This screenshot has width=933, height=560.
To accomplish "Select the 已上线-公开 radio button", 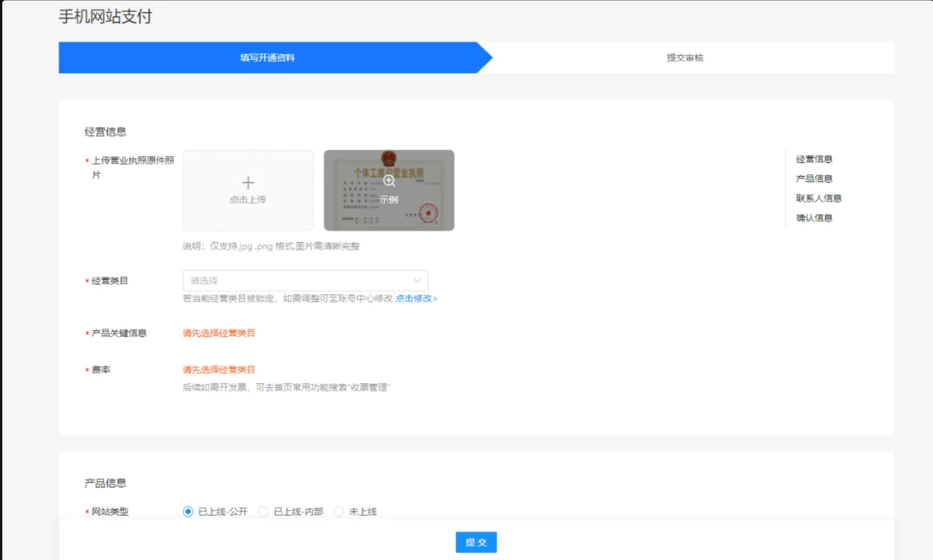I will point(188,511).
